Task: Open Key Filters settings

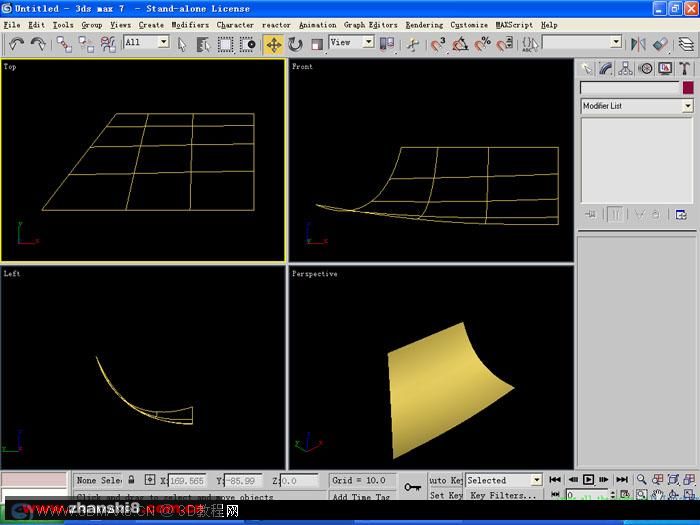Action: (503, 495)
